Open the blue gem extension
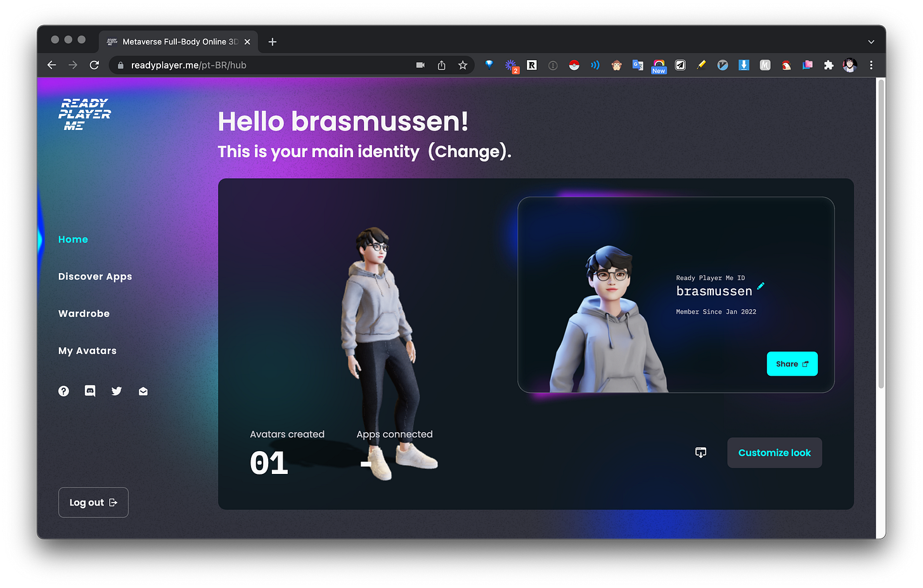 (489, 65)
